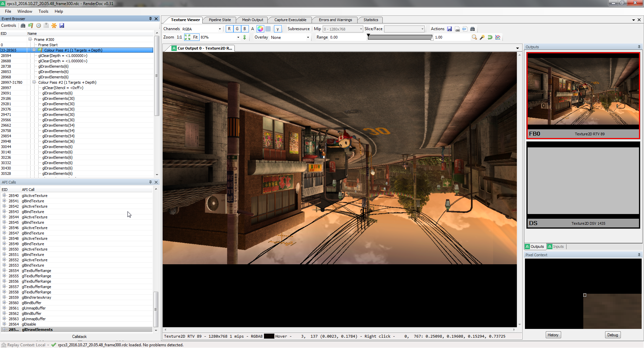This screenshot has width=644, height=348.
Task: Click the find event binoculars icon
Action: coord(23,25)
